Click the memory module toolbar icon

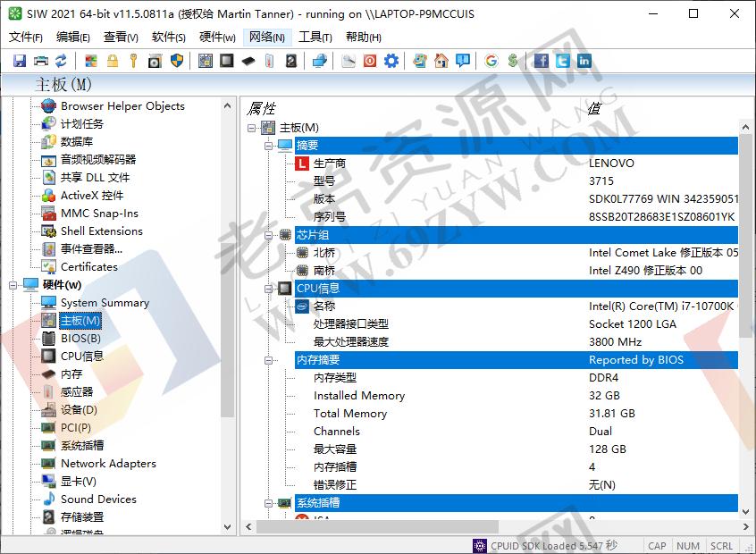(248, 61)
